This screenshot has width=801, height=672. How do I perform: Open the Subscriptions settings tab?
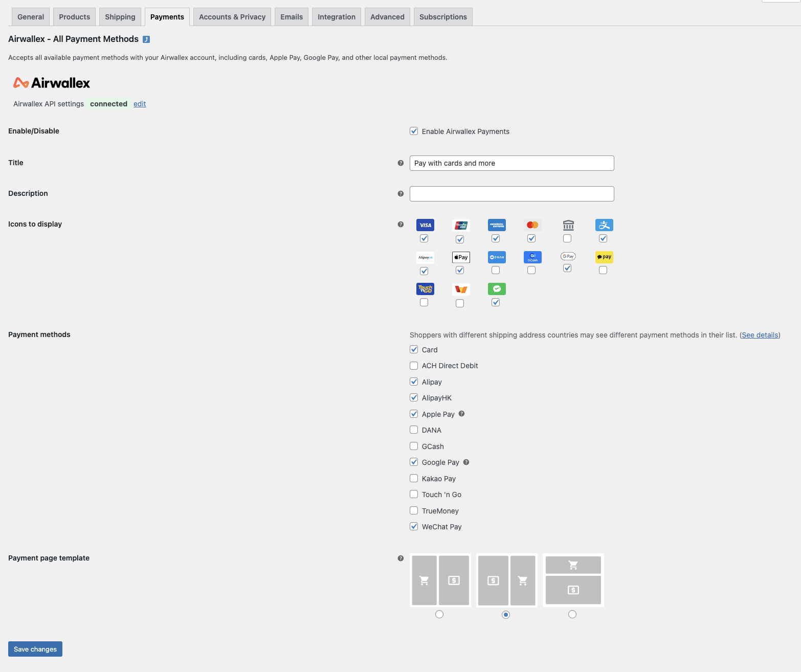tap(443, 16)
